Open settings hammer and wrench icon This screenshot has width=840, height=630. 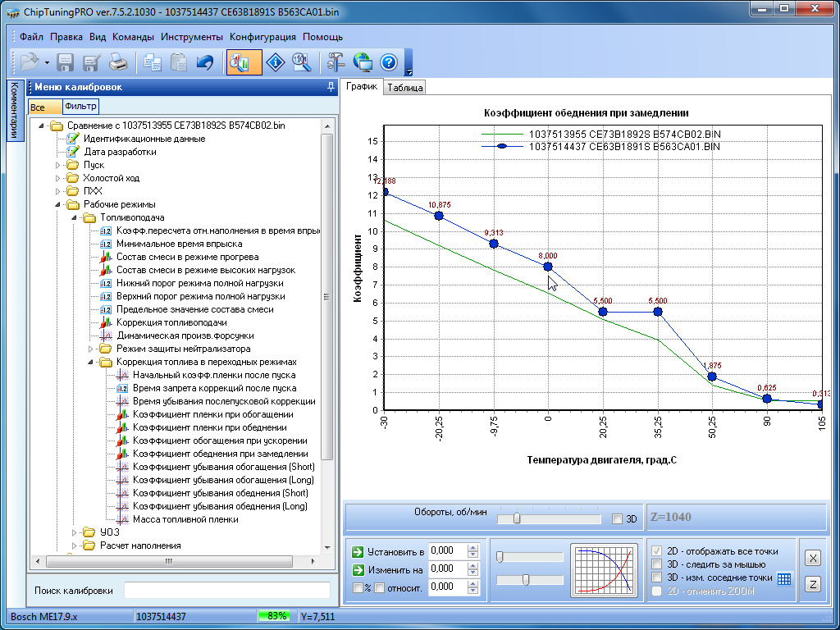tap(336, 62)
